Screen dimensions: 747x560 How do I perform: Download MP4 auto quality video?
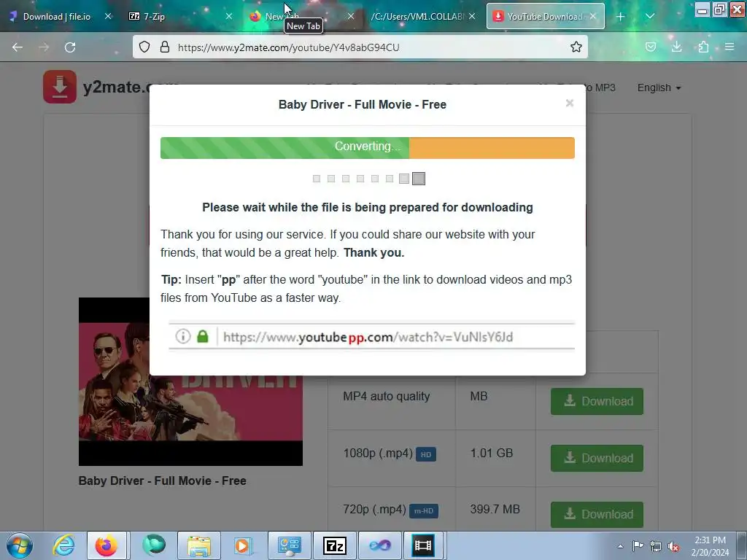click(597, 402)
